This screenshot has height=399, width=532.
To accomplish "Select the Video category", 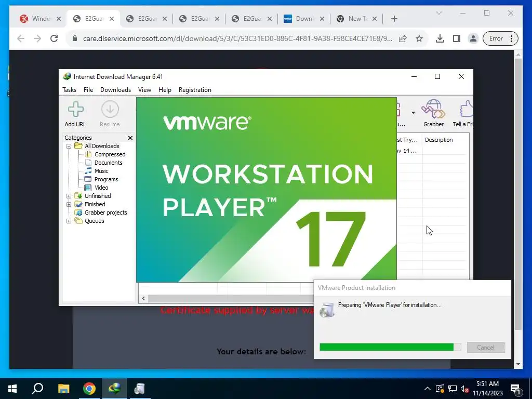I will coord(101,188).
